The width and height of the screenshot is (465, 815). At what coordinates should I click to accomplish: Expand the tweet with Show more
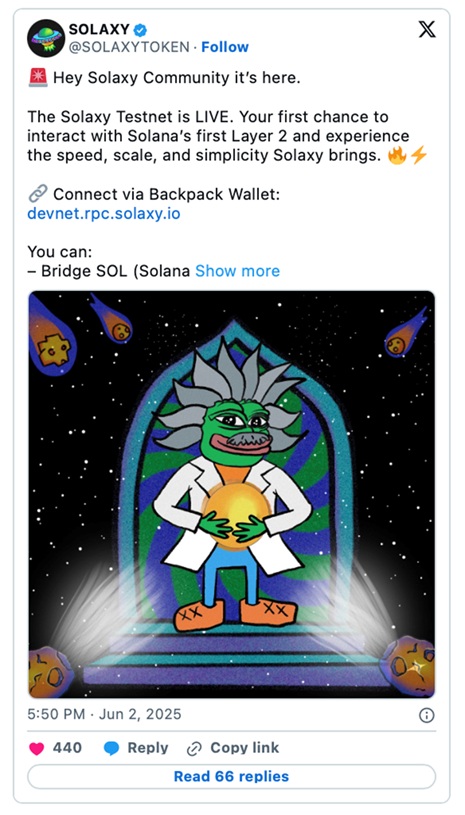click(x=237, y=271)
